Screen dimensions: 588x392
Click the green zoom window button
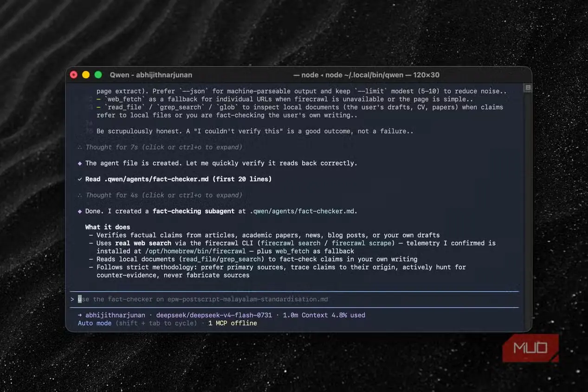click(x=98, y=75)
